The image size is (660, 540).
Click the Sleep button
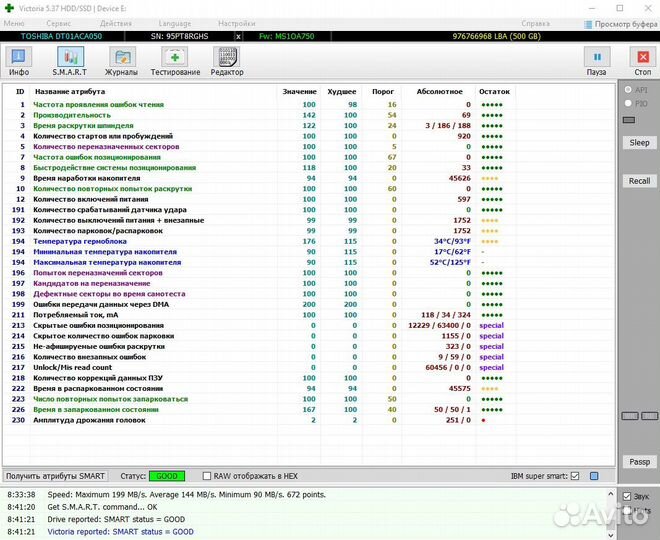639,143
